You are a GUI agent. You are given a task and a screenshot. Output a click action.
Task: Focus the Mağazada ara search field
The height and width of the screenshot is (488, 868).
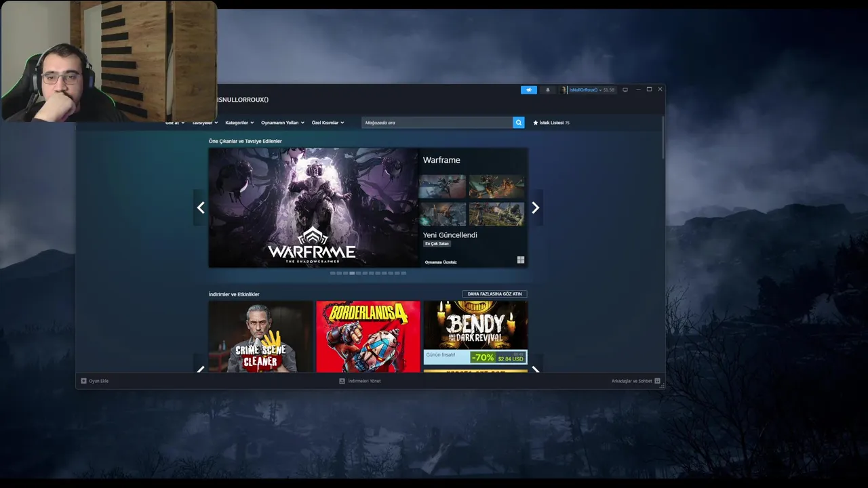coord(437,123)
